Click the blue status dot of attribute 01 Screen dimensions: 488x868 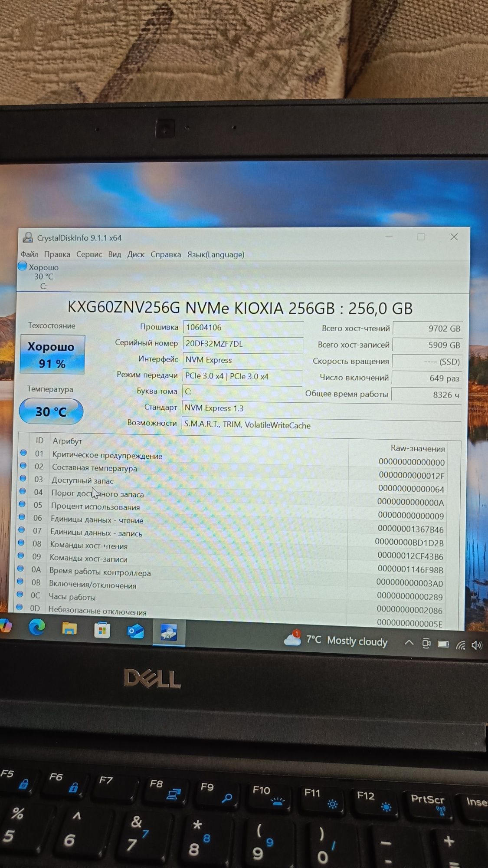pyautogui.click(x=23, y=453)
